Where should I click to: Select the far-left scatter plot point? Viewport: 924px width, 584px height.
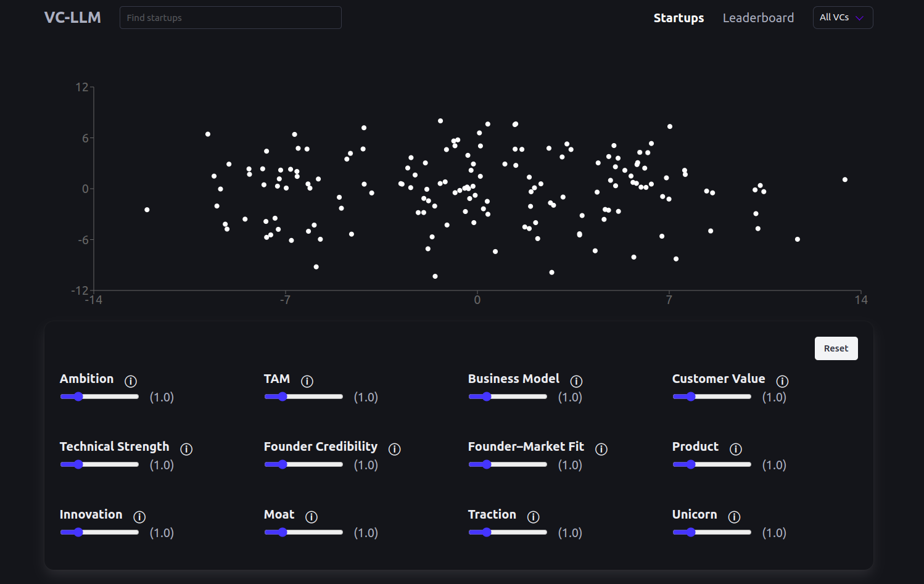coord(147,210)
